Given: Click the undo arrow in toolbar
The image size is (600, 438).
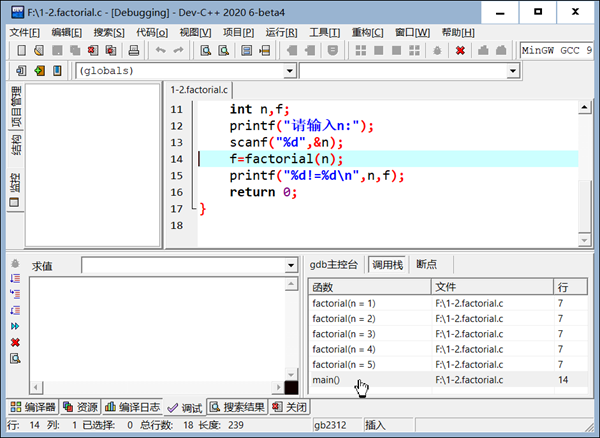Looking at the screenshot, I should coord(160,50).
